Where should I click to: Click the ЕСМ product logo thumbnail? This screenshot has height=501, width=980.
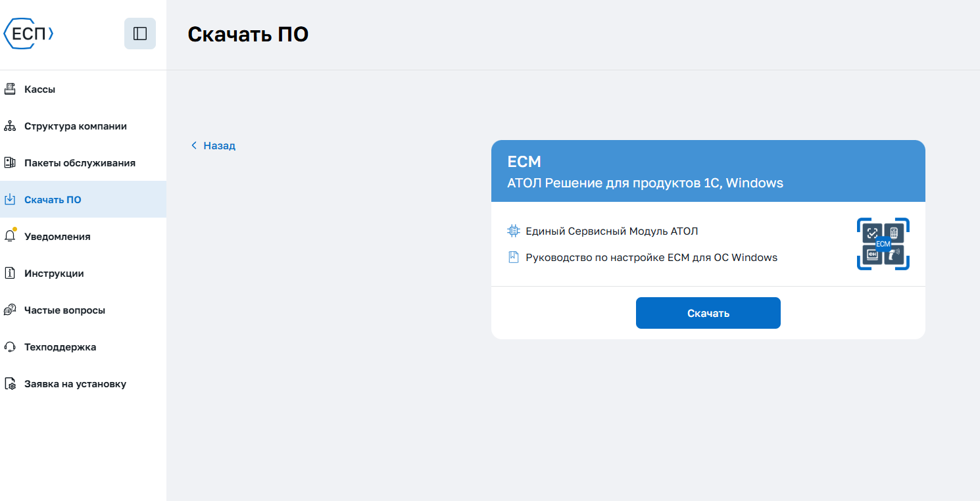(883, 244)
